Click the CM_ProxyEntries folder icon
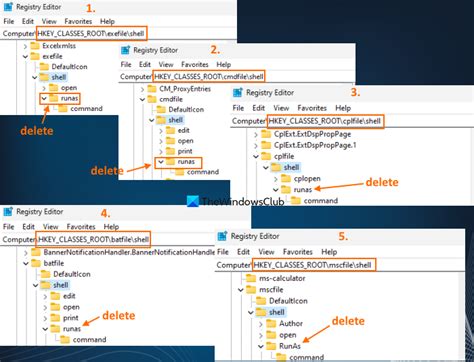Image resolution: width=474 pixels, height=362 pixels. click(x=152, y=89)
